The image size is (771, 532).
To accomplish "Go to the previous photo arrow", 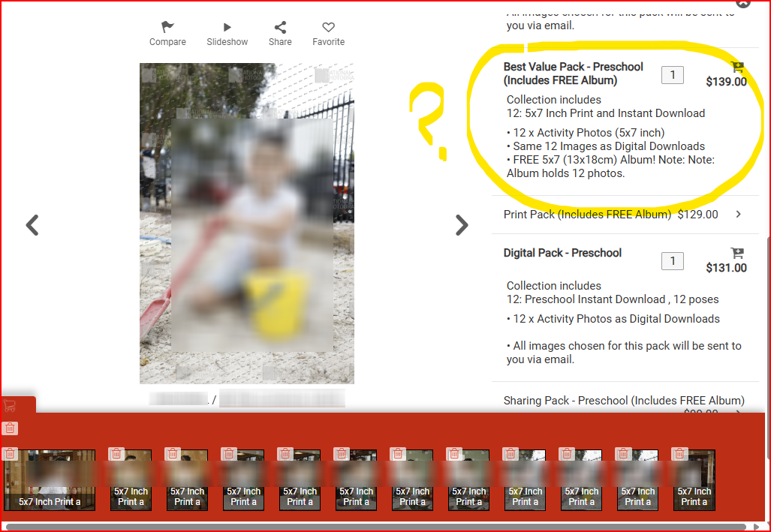I will (x=32, y=225).
